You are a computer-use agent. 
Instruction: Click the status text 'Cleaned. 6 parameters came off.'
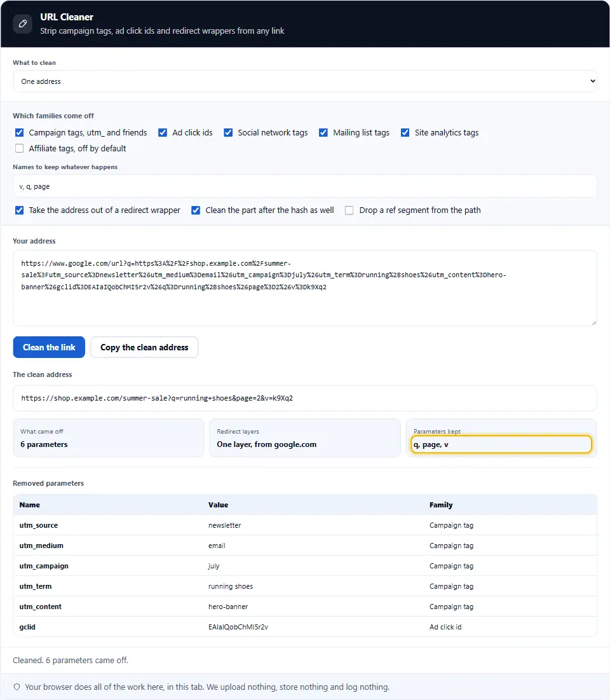coord(71,661)
